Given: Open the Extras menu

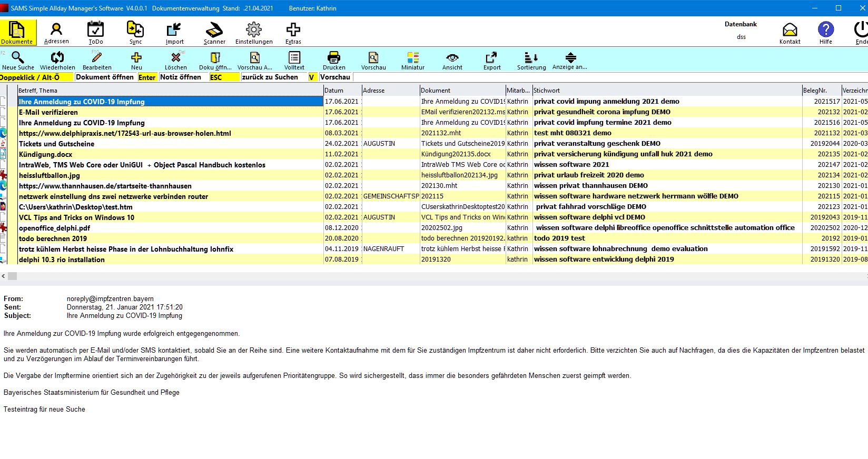Looking at the screenshot, I should (293, 33).
